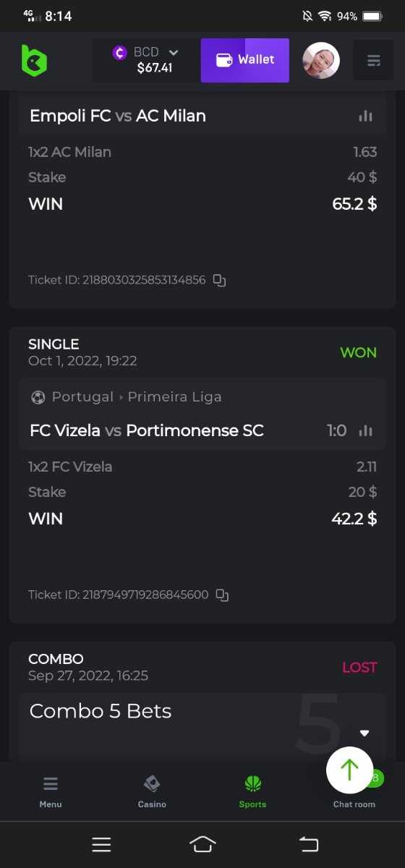Open Empoli FC vs AC Milan match
Screen dimensions: 405x868
click(x=118, y=116)
